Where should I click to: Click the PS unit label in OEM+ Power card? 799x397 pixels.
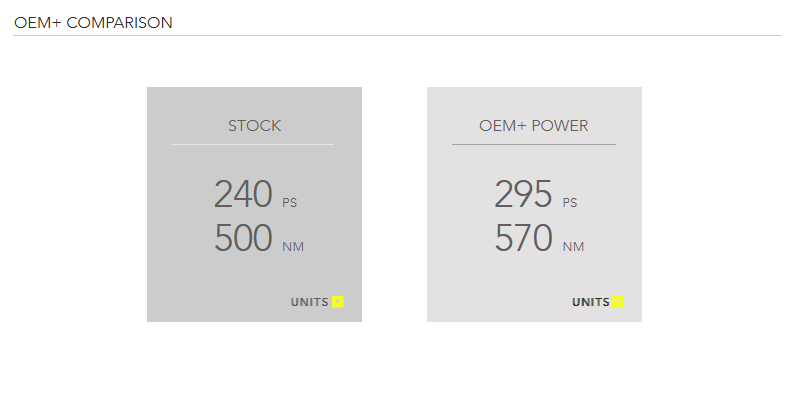tap(570, 203)
